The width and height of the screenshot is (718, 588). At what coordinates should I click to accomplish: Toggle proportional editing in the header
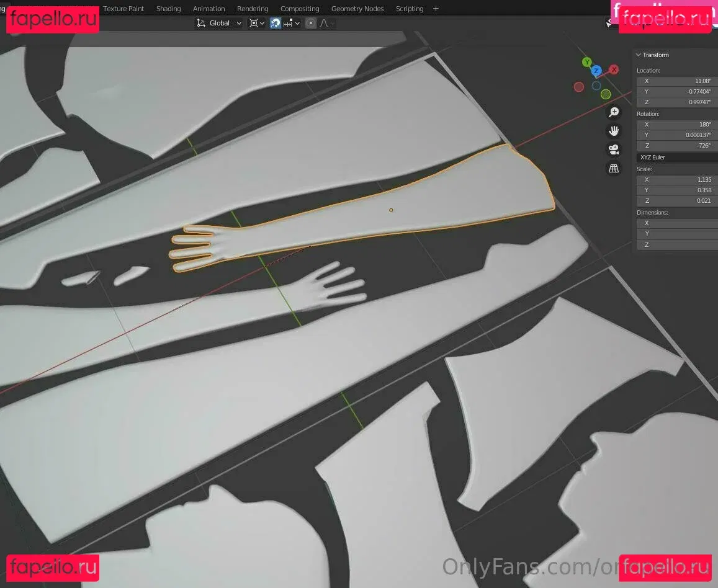311,23
